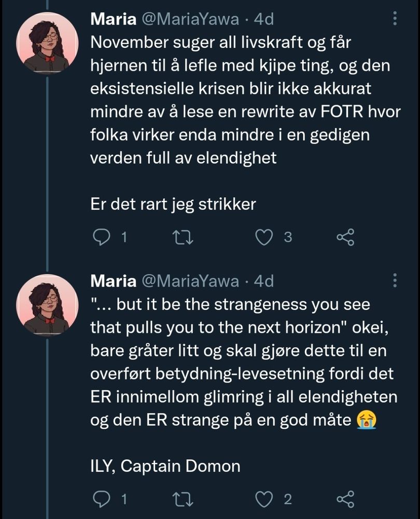420x519 pixels.
Task: Open more options on second tweet
Action: tap(395, 281)
